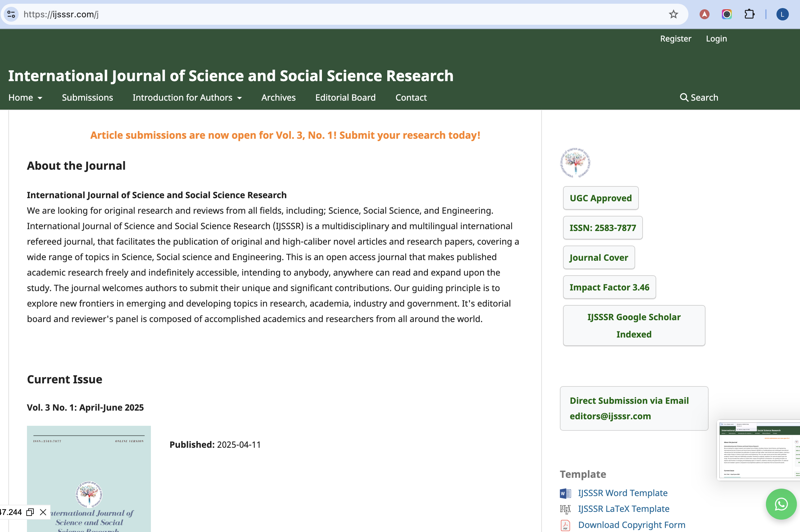
Task: Click the Search magnifier icon
Action: click(684, 97)
